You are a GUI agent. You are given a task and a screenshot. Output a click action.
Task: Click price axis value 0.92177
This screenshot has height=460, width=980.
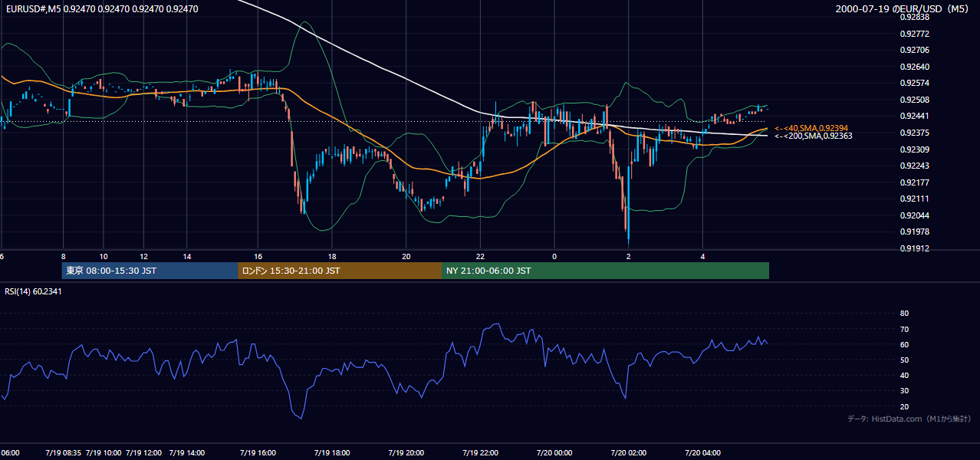pos(916,182)
